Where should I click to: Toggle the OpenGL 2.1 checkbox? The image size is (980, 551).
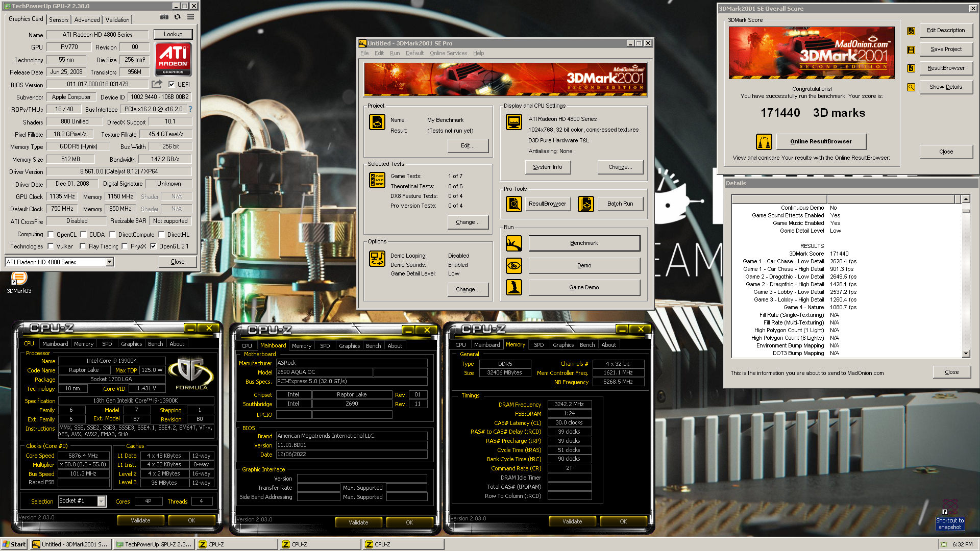point(153,246)
